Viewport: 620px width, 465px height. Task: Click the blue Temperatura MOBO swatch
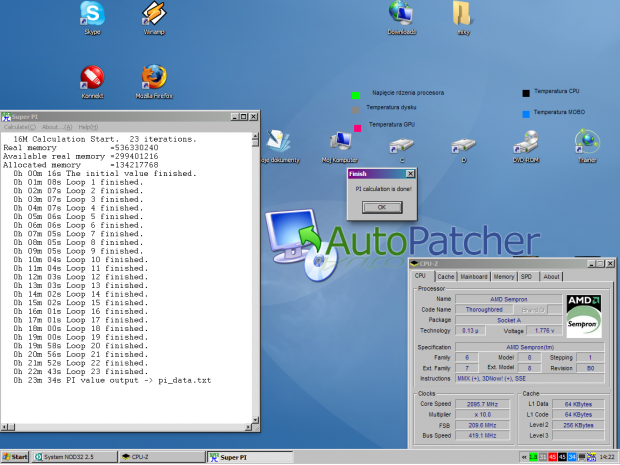click(526, 114)
